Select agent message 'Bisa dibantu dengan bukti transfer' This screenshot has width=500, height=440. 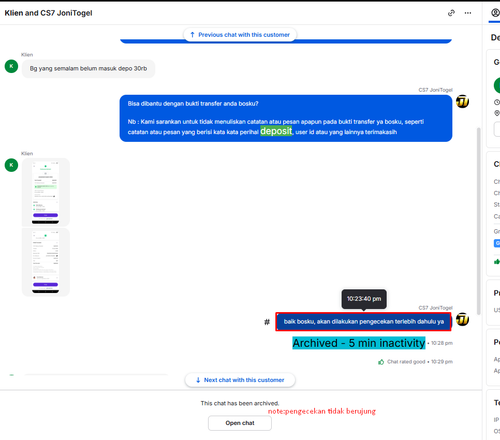pos(286,118)
